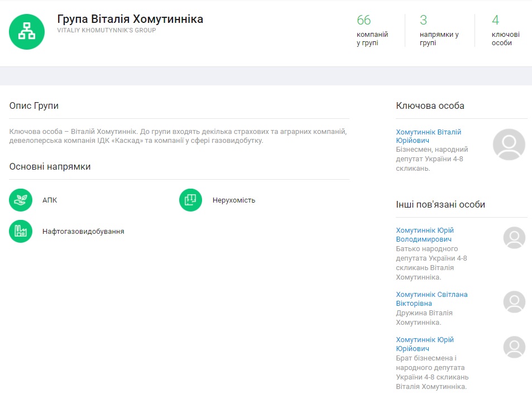Select the 66 компаній у групі counter
Screen dimensions: 532x394
click(372, 30)
